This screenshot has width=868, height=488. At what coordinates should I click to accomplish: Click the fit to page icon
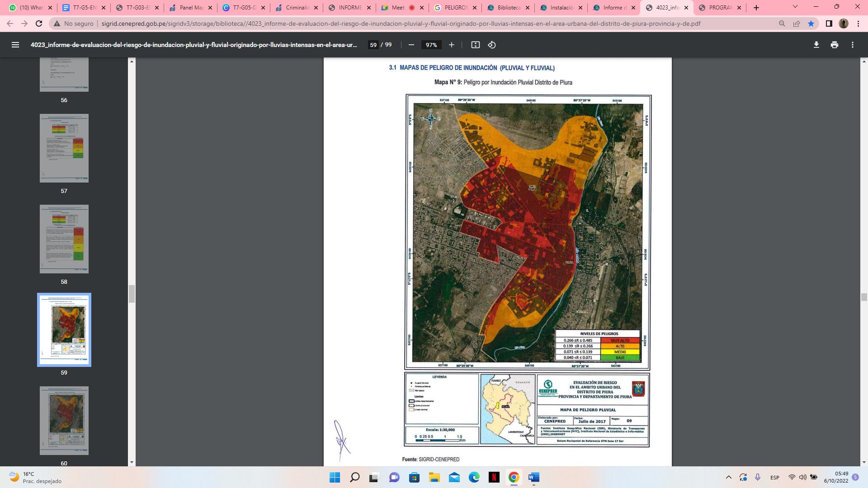pyautogui.click(x=475, y=45)
